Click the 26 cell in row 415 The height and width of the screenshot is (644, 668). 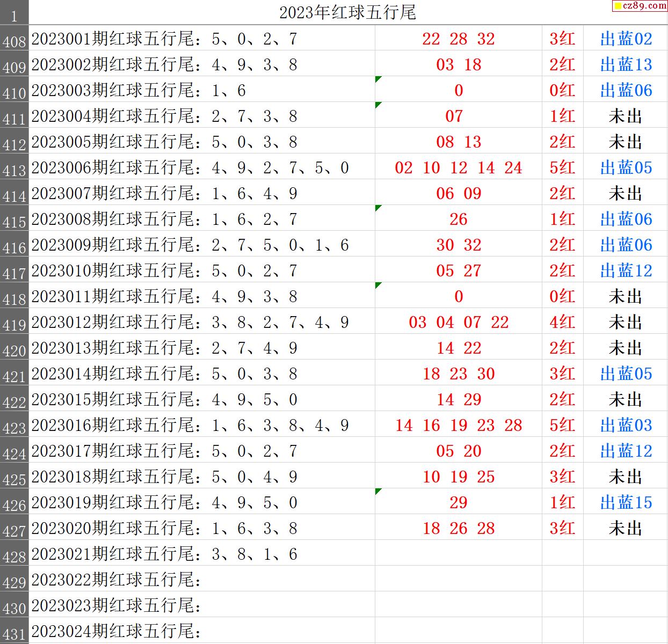tap(459, 218)
